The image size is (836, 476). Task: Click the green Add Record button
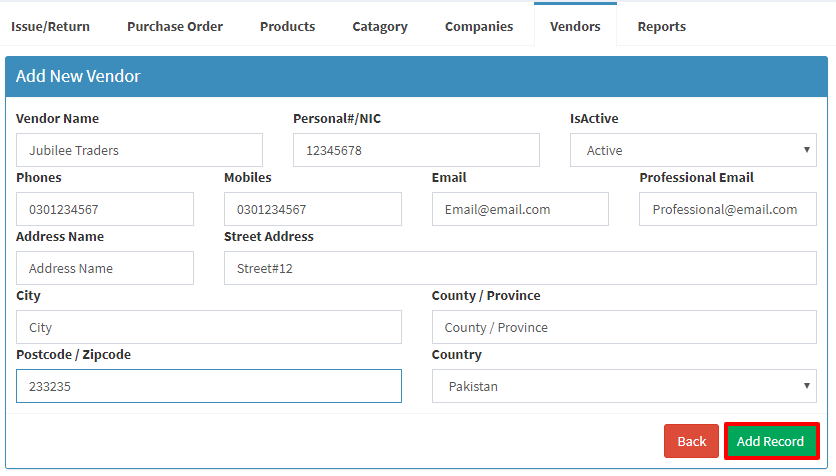click(771, 441)
